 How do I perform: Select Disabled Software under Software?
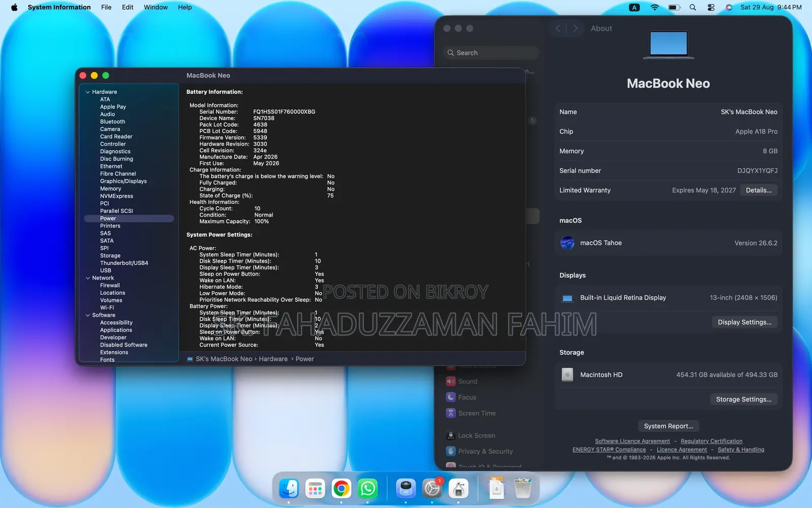click(124, 345)
